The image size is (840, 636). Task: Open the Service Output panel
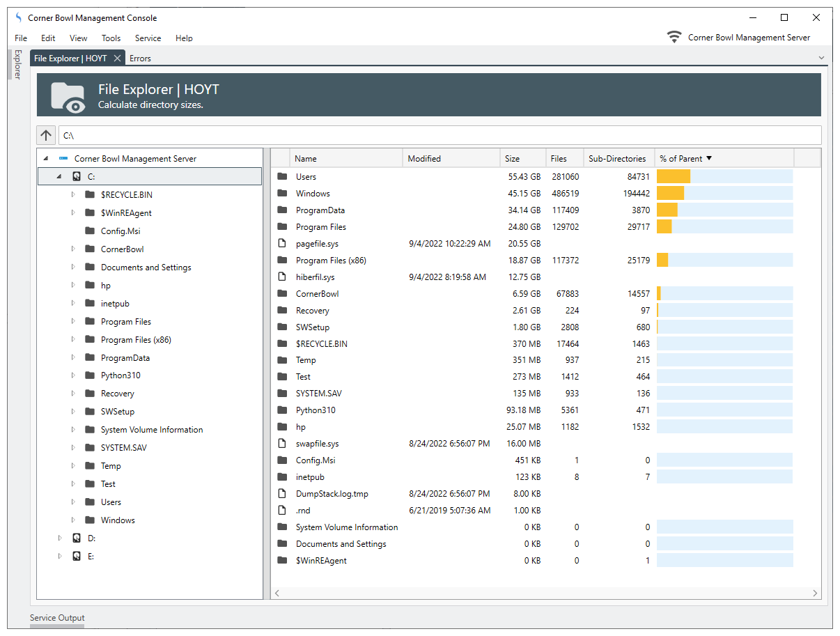click(57, 618)
